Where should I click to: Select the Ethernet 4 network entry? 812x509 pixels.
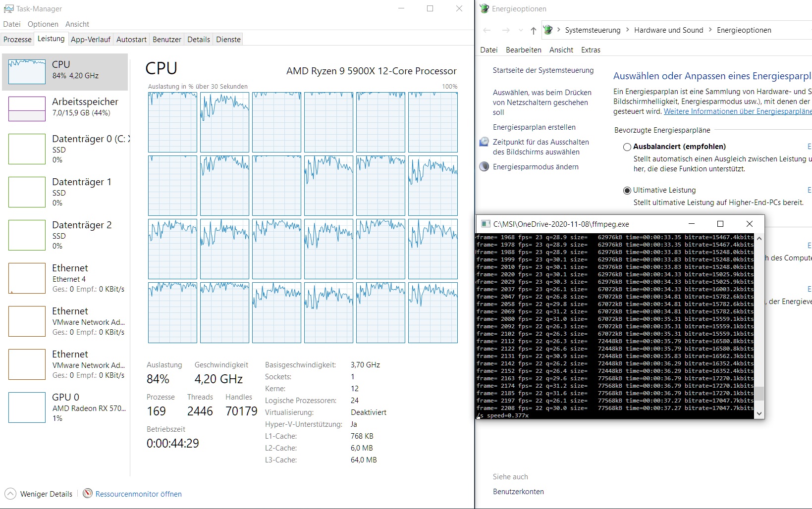coord(65,278)
